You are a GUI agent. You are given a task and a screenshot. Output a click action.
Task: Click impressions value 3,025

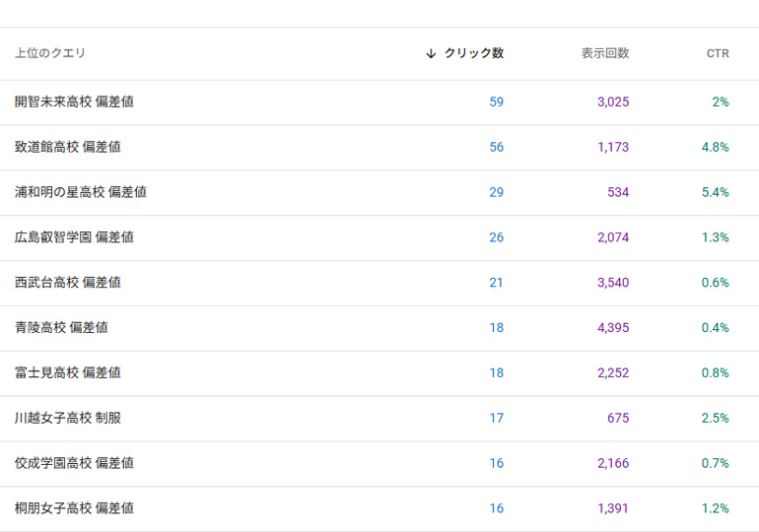tap(612, 102)
